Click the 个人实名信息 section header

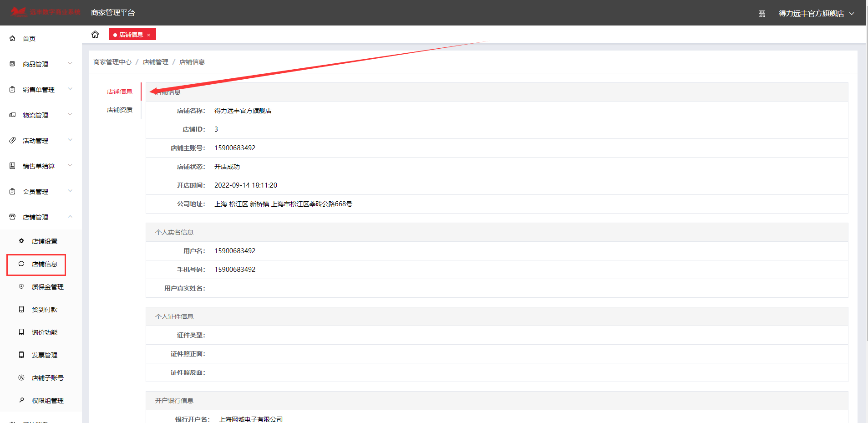(497, 232)
